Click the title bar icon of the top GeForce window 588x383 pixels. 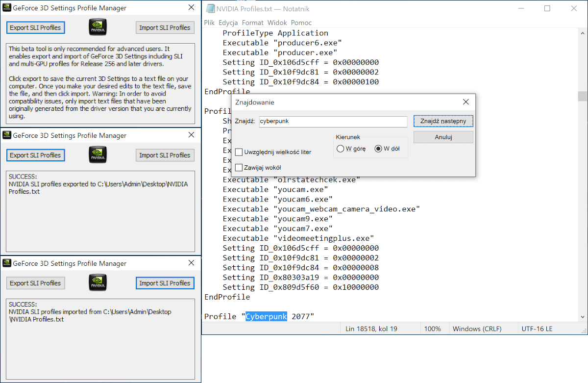(7, 8)
